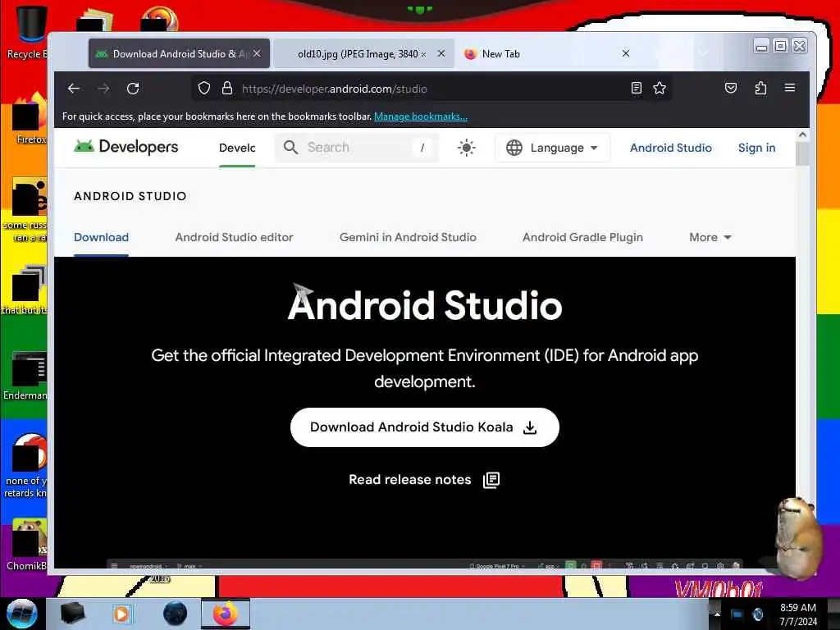Click the site security padlock icon
Screen dimensions: 840x630
coord(227,89)
